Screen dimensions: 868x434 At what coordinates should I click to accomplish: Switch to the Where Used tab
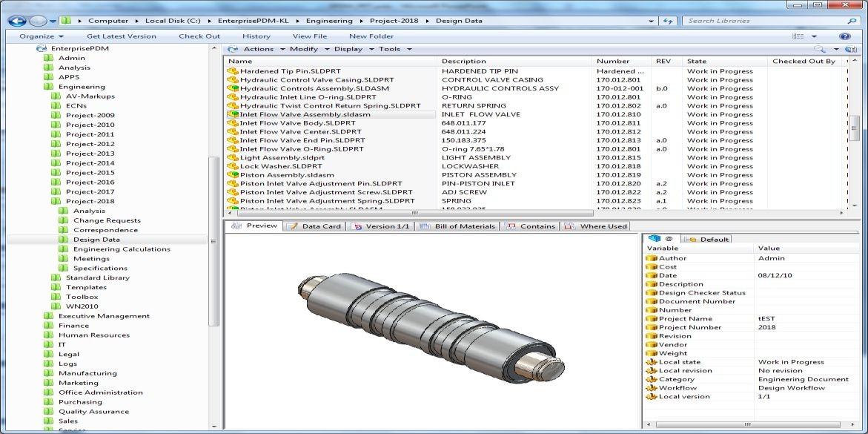tap(596, 226)
